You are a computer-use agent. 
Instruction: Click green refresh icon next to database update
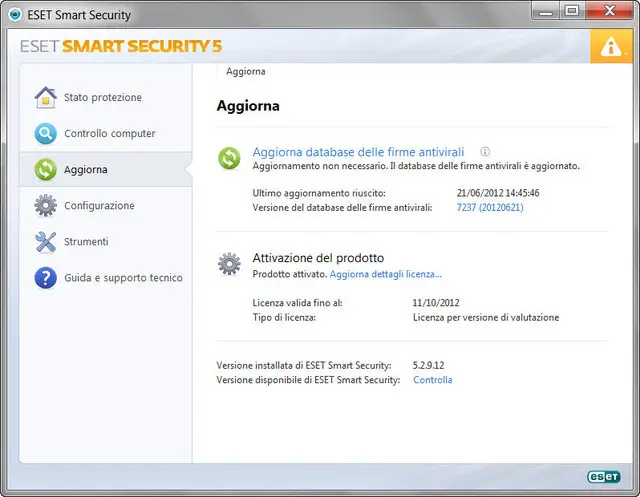pos(229,158)
